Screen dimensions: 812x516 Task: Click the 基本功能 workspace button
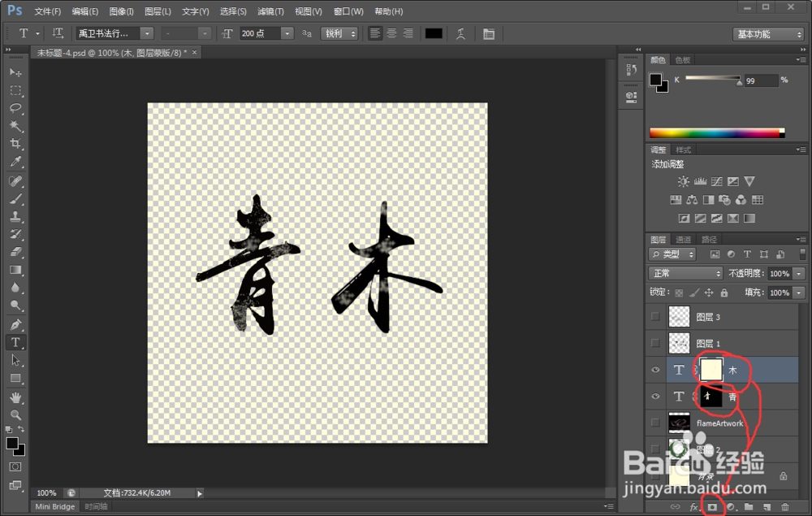(767, 33)
